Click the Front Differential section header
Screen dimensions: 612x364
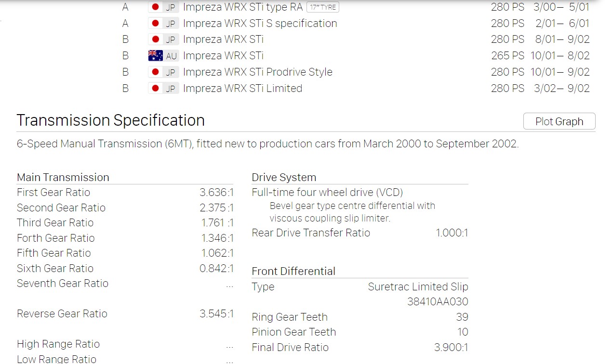293,271
